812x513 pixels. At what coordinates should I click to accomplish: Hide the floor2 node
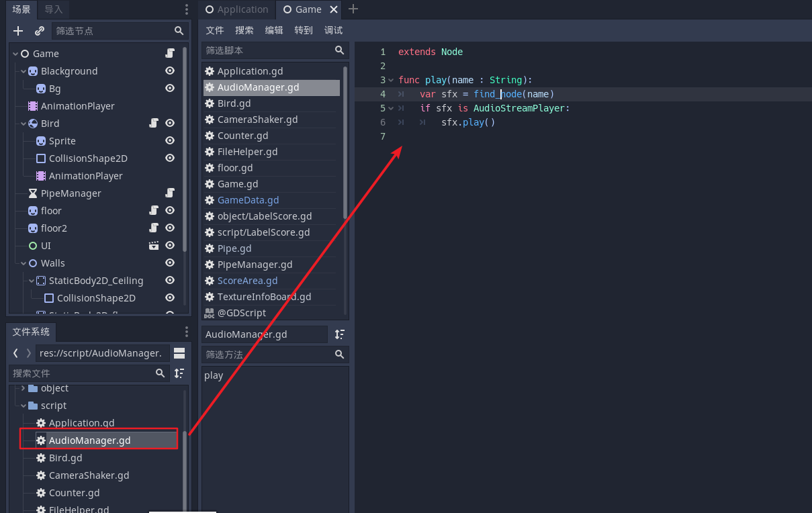170,228
